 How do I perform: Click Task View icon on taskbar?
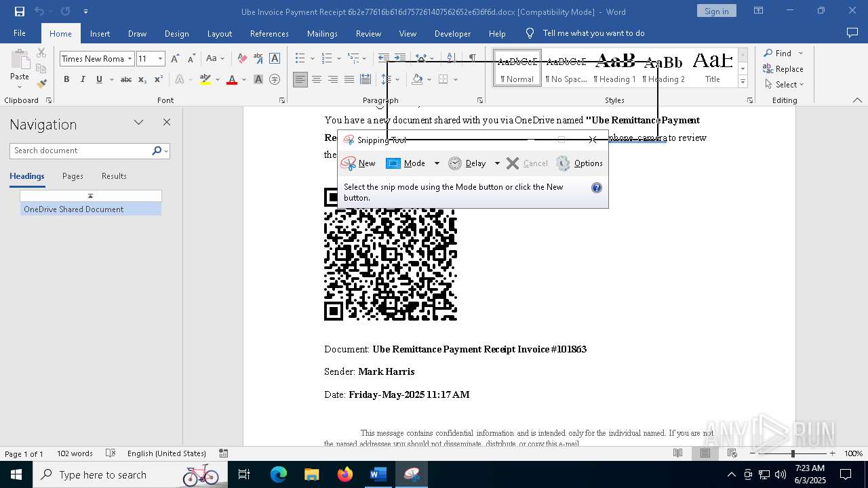[x=244, y=474]
